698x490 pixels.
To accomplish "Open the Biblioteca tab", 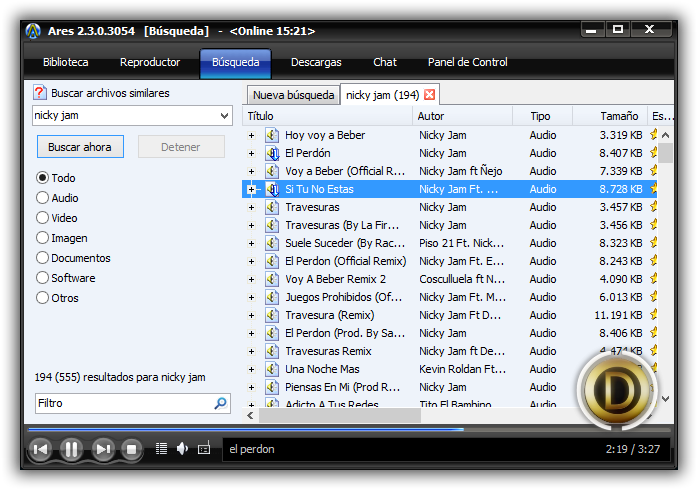I will click(65, 62).
